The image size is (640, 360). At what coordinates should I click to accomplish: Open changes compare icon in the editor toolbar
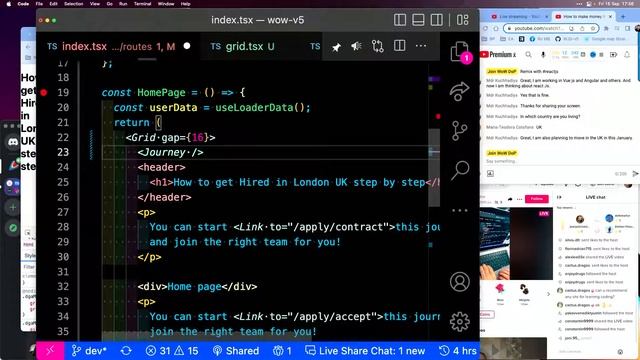tap(378, 46)
